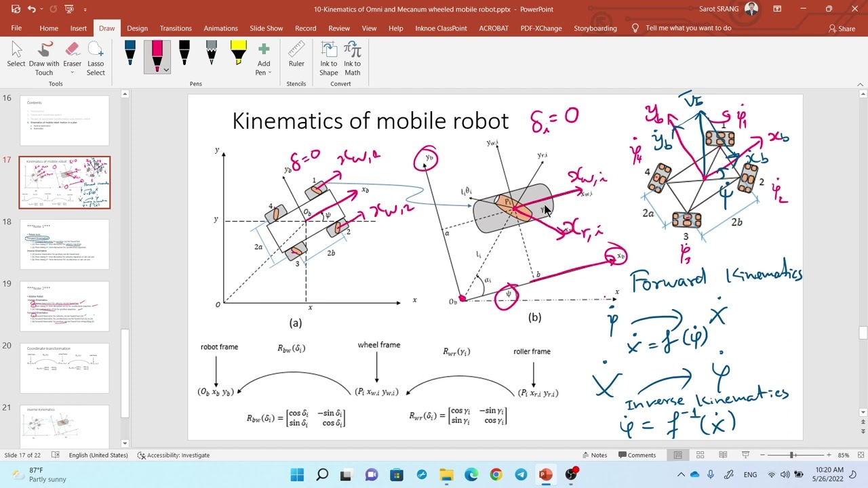
Task: Start Slide Show from status bar
Action: point(745,455)
